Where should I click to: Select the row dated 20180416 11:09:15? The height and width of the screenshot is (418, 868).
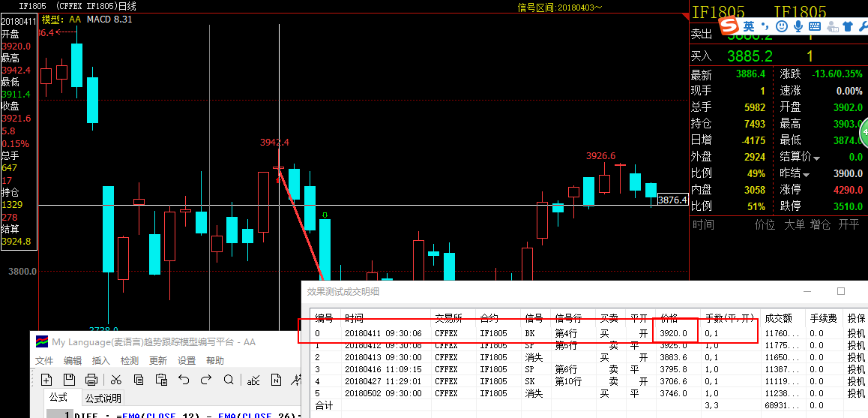coord(589,369)
